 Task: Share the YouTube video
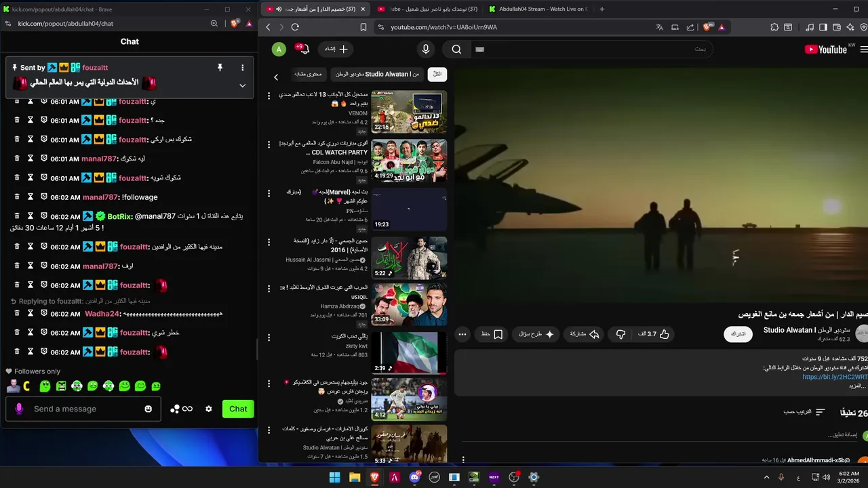coord(584,334)
